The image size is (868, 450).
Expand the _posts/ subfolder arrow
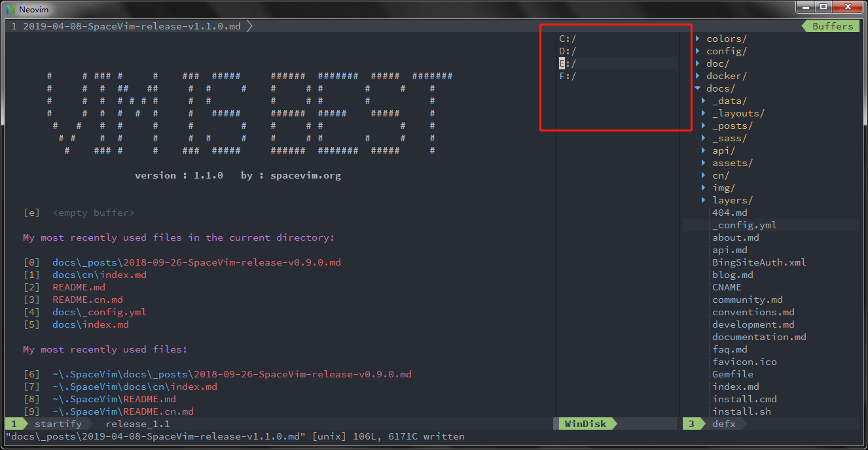(704, 126)
